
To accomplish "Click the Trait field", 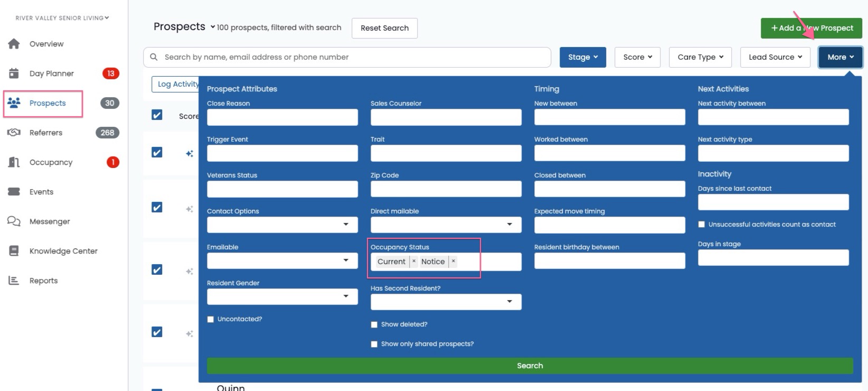I will coord(446,153).
